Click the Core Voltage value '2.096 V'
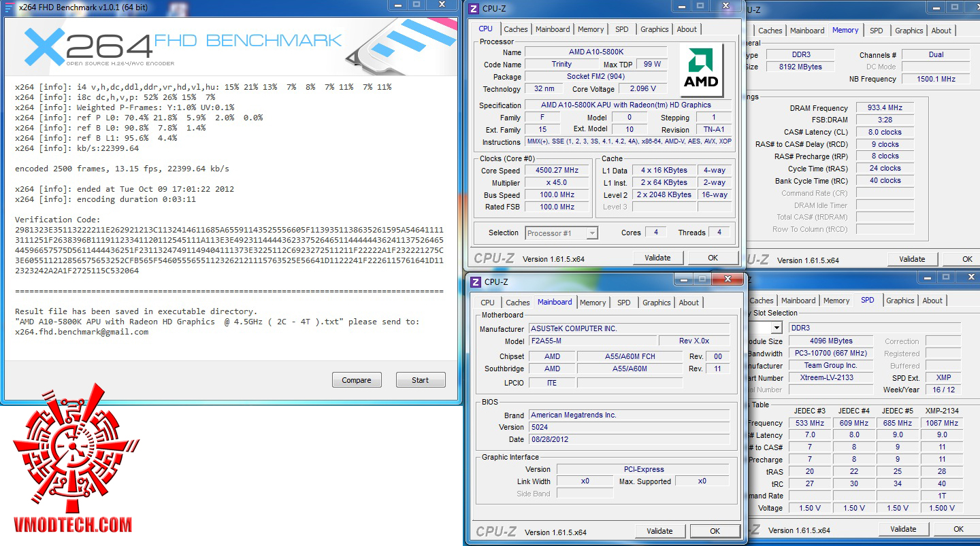This screenshot has height=546, width=980. coord(643,89)
